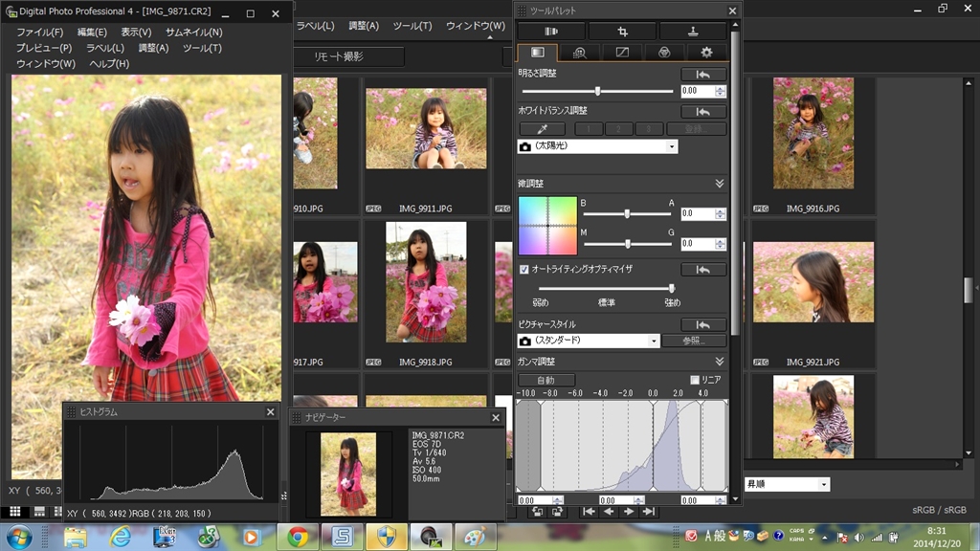Open the stamp tool in the tool palette
The image size is (980, 551).
coord(692,31)
